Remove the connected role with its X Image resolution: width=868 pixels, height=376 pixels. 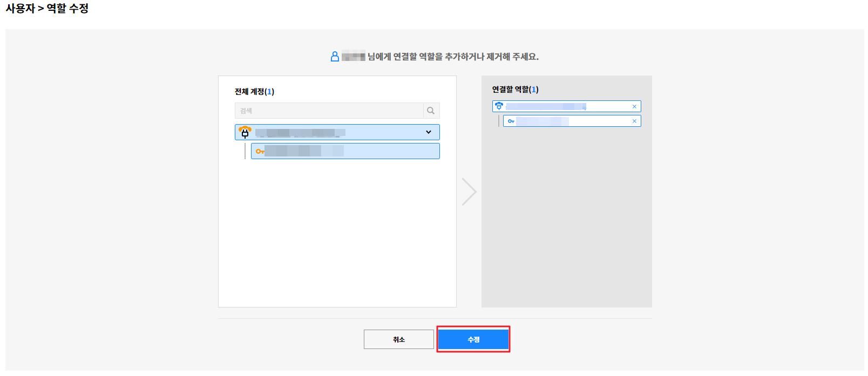coord(634,121)
